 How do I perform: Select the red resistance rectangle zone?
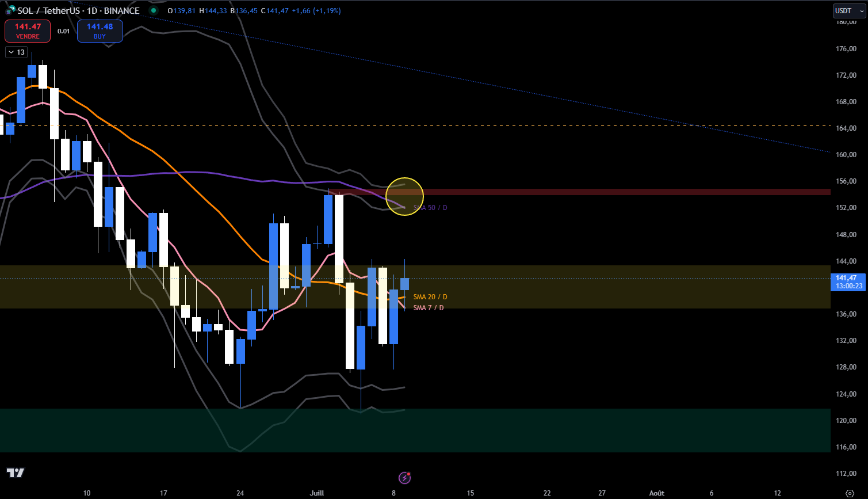pos(575,192)
